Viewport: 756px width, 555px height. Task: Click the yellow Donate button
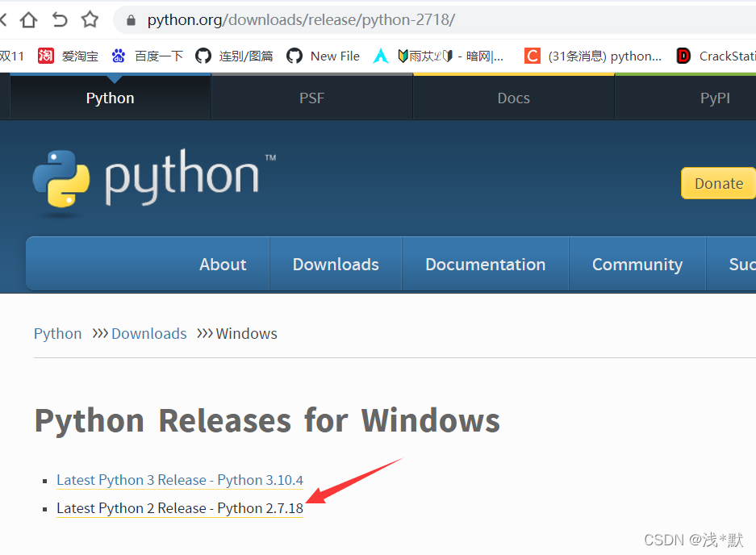(x=718, y=183)
